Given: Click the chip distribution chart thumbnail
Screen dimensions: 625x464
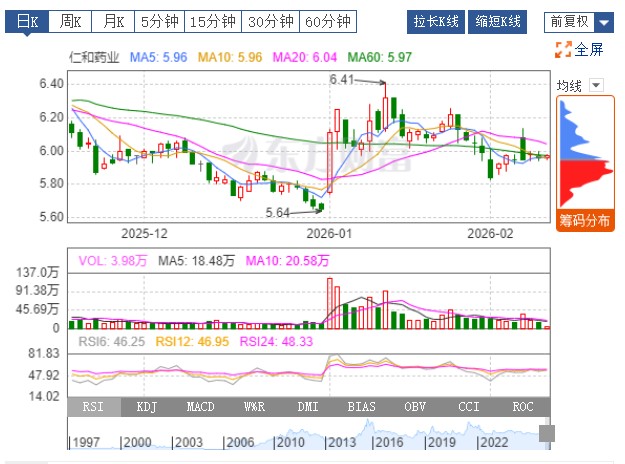Looking at the screenshot, I should tap(585, 153).
